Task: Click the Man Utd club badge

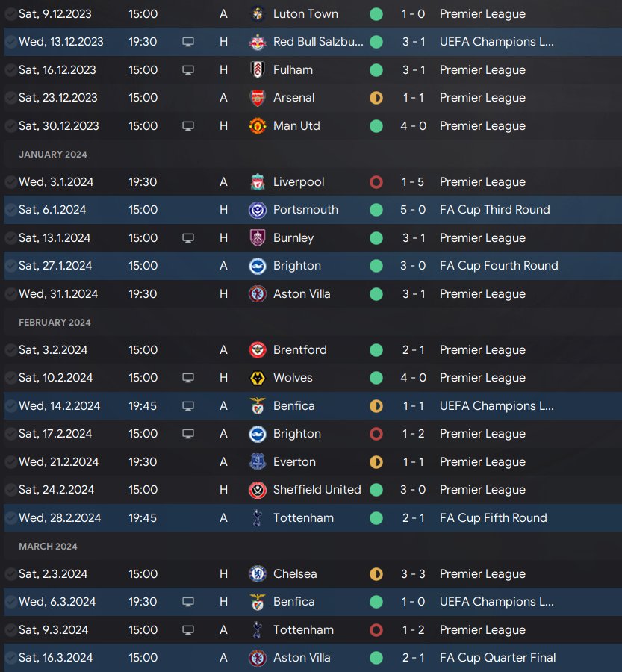Action: pyautogui.click(x=257, y=126)
